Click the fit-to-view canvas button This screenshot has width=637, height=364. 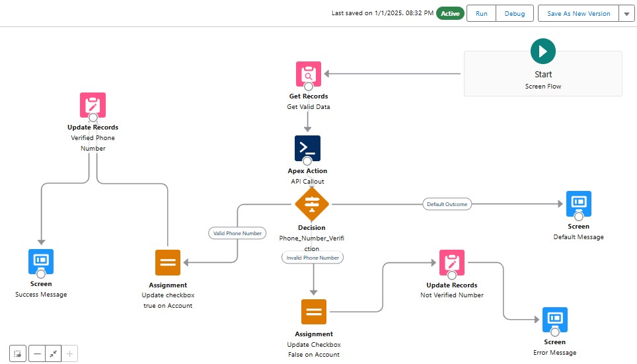[x=54, y=353]
